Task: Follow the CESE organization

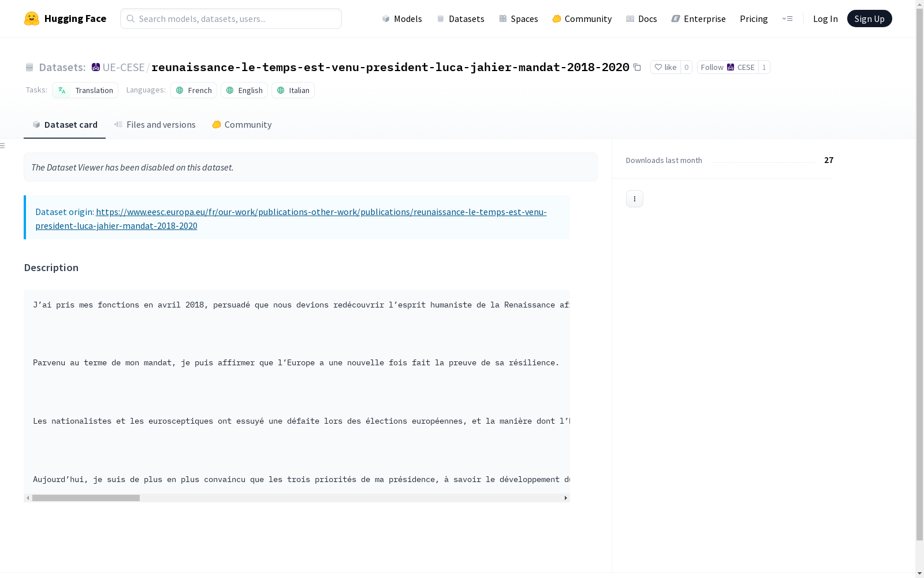Action: pos(728,67)
